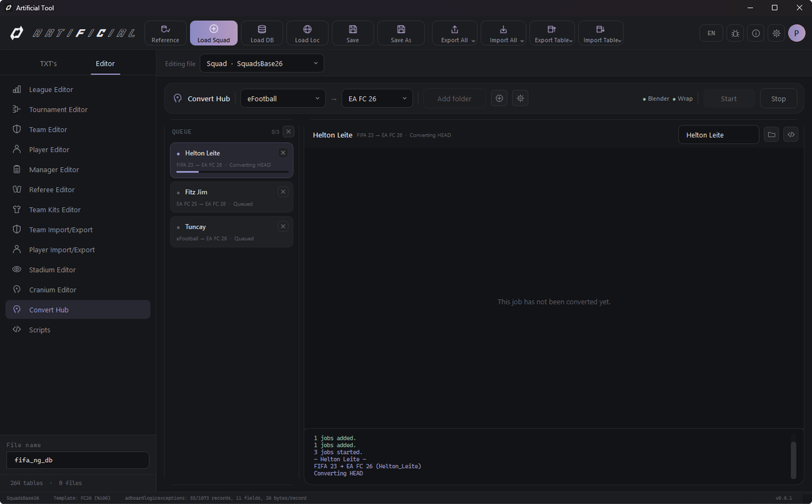This screenshot has width=812, height=504.
Task: Click the Helton Leite progress bar
Action: tap(231, 173)
